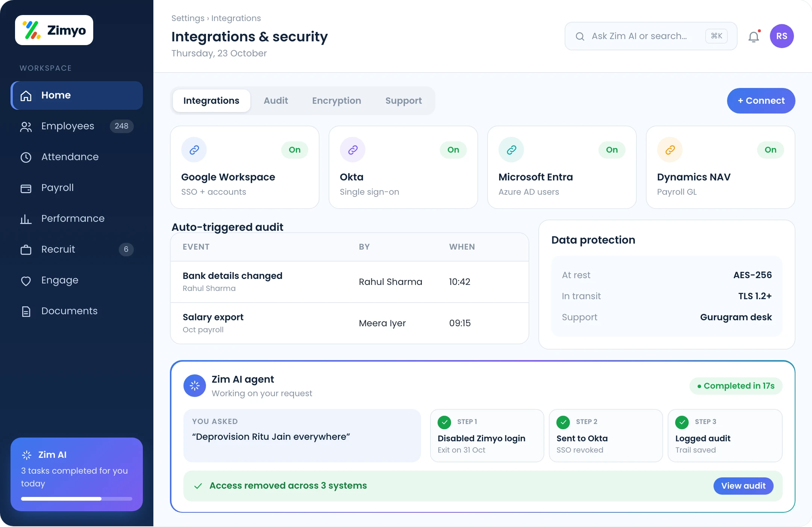Click the Step 1 green checkmark

[444, 423]
